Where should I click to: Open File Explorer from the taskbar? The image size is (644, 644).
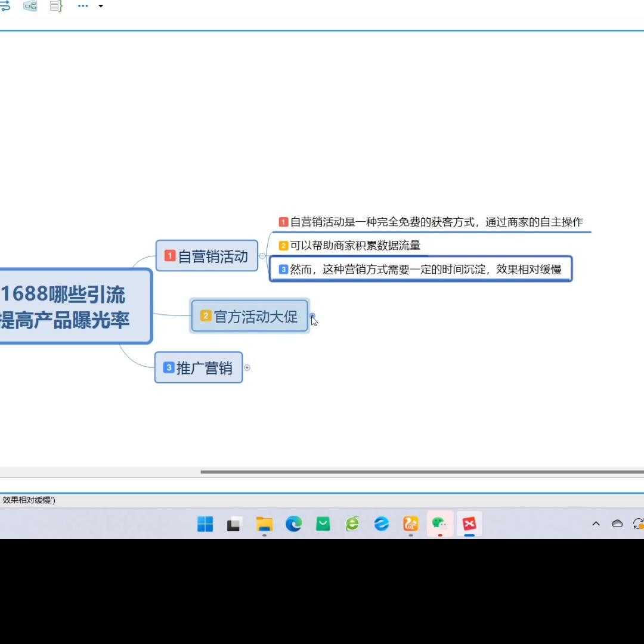[x=265, y=524]
